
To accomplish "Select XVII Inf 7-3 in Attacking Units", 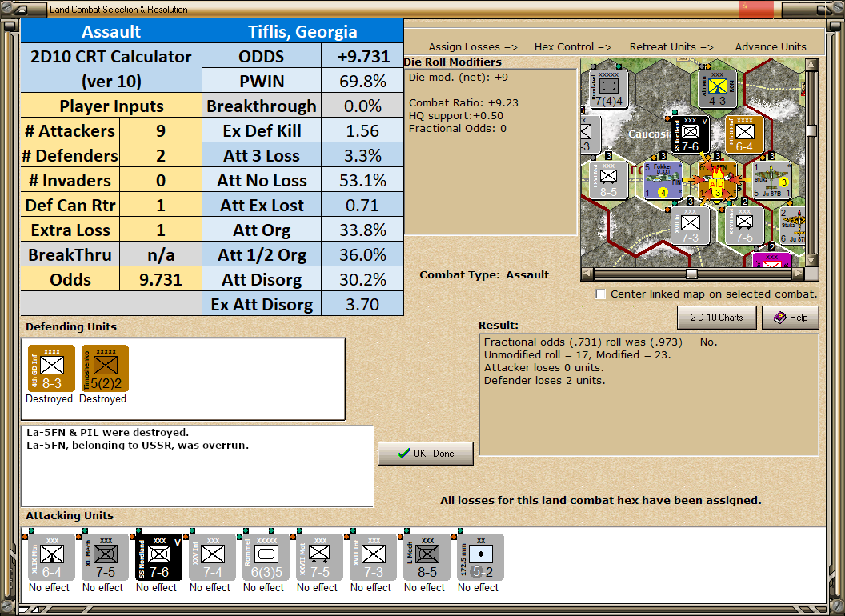I will point(373,558).
